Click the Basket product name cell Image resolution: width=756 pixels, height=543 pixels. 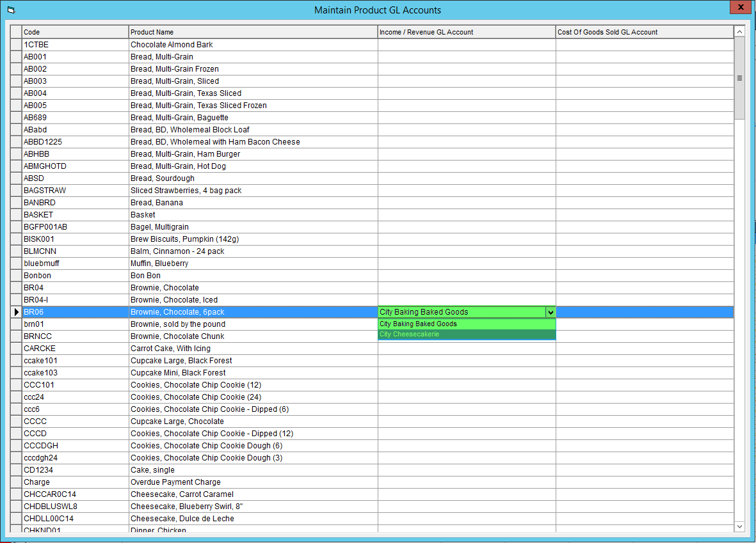[253, 215]
